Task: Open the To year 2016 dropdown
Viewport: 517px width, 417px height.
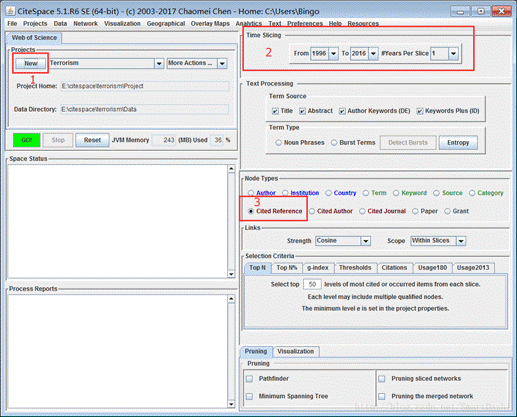Action: tap(373, 53)
